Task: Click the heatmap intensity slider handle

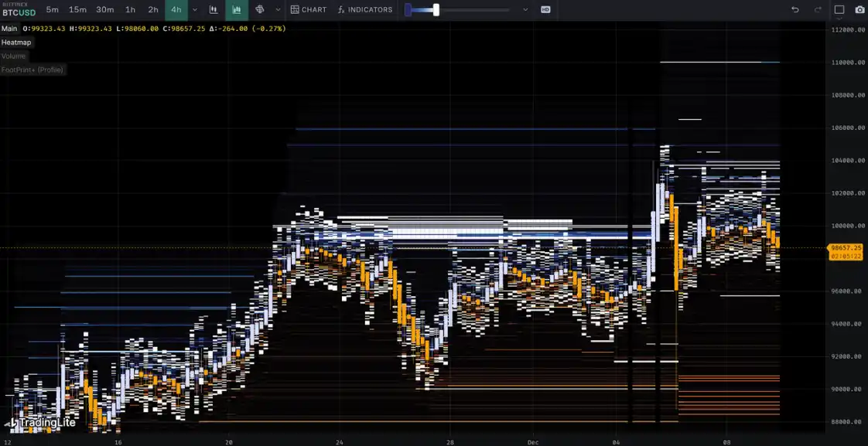Action: (x=436, y=10)
